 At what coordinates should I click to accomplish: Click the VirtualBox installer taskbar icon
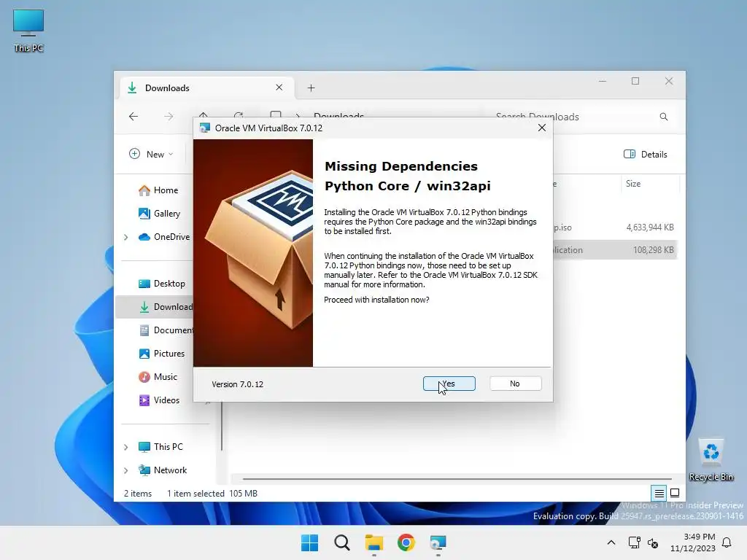[438, 542]
